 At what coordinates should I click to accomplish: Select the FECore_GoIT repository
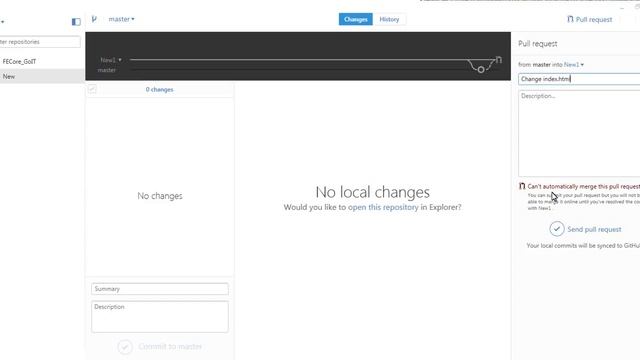(x=19, y=62)
